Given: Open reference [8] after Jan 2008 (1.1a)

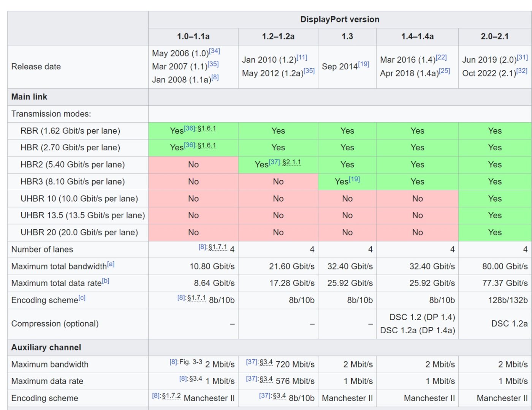Looking at the screenshot, I should coord(215,77).
